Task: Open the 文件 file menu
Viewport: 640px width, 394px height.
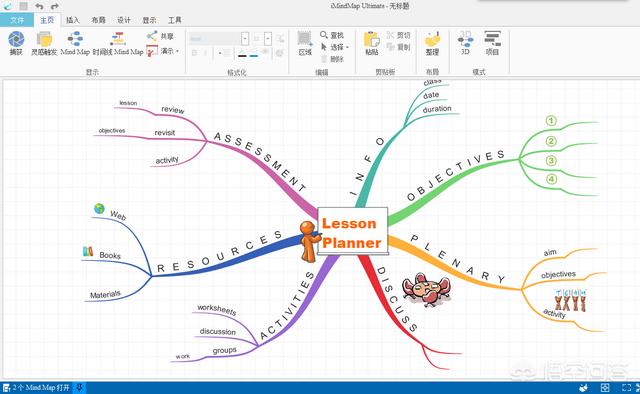Action: [17, 20]
